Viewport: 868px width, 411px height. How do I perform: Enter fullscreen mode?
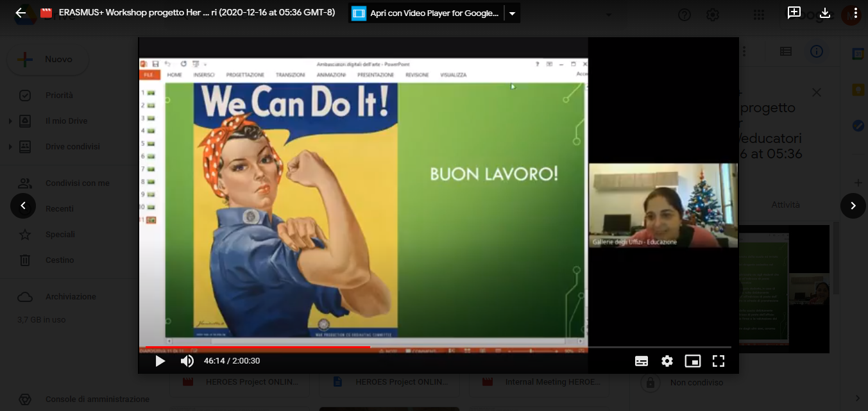point(719,361)
